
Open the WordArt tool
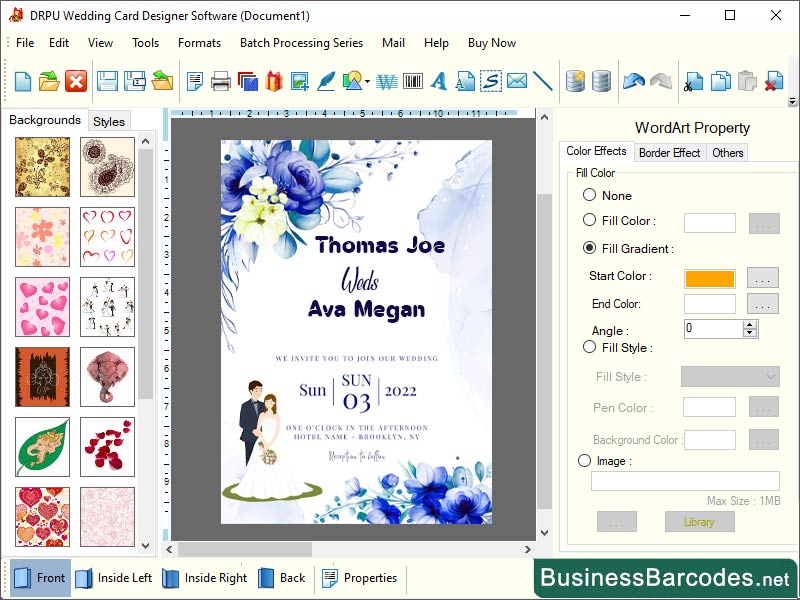(385, 81)
